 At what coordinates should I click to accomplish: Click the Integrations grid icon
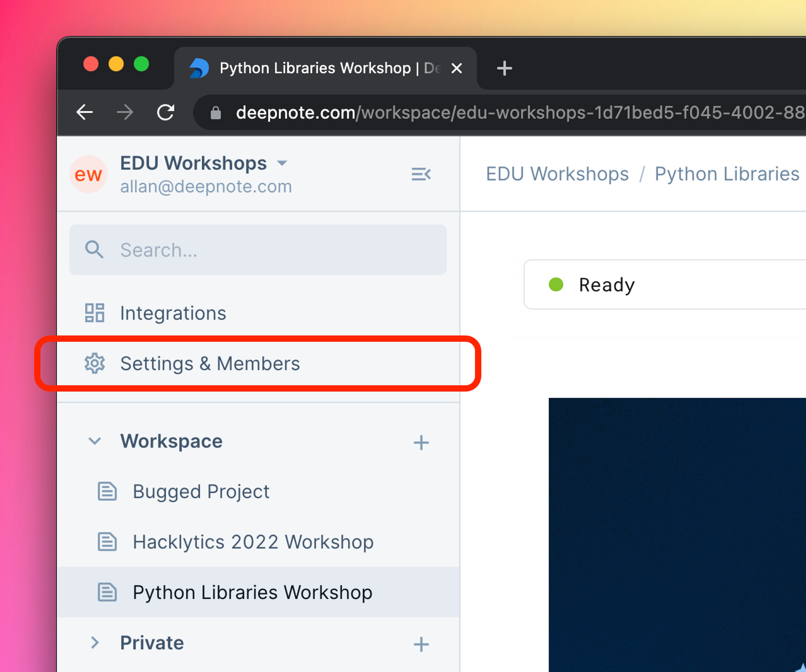(94, 313)
